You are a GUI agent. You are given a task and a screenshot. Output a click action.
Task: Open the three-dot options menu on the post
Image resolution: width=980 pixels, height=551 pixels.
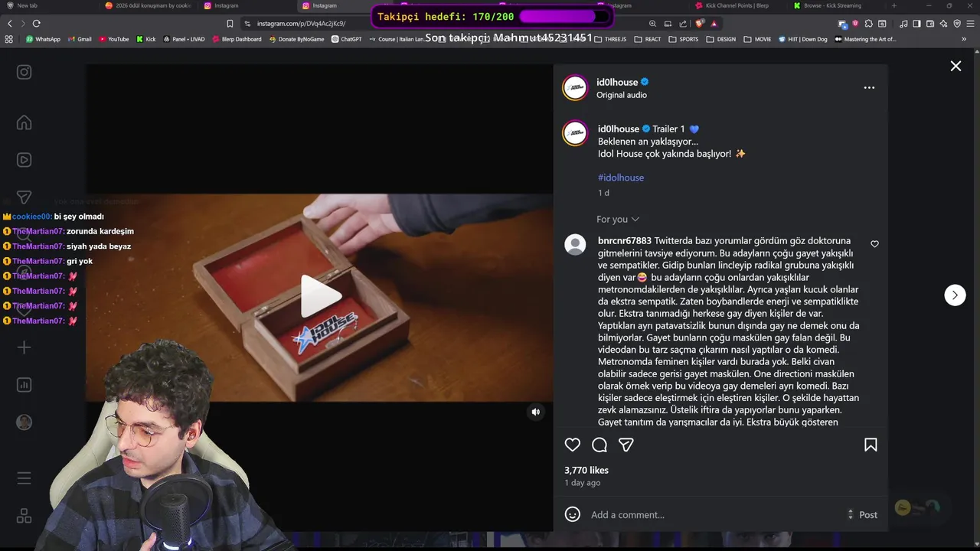[869, 87]
